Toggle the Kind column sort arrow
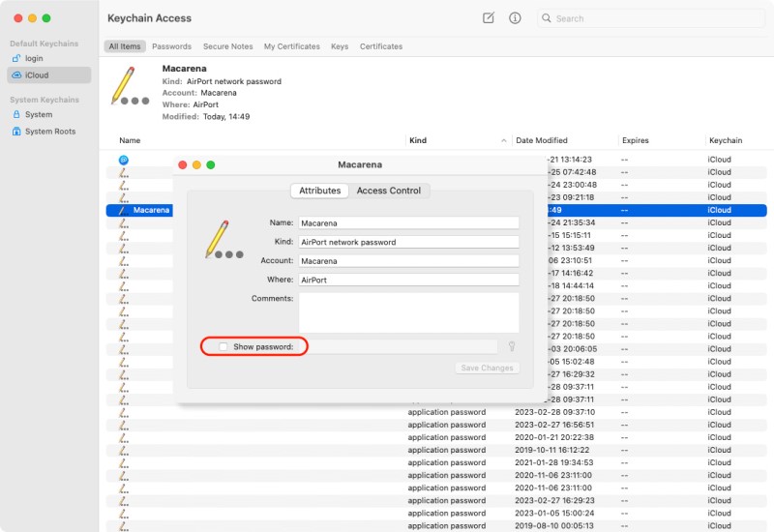The width and height of the screenshot is (774, 532). pyautogui.click(x=503, y=140)
